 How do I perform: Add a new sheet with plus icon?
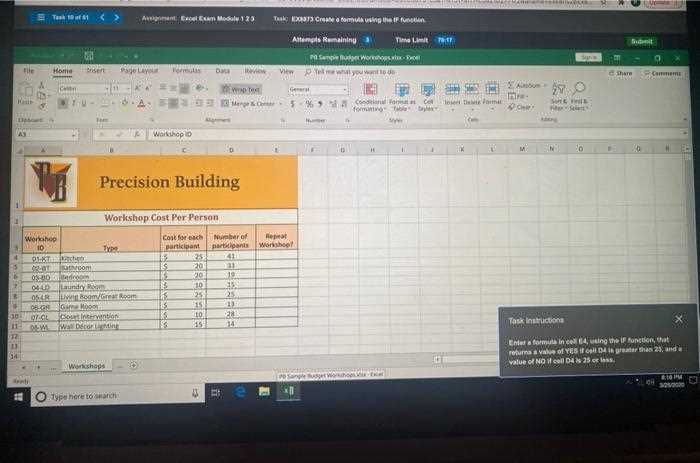click(x=133, y=365)
